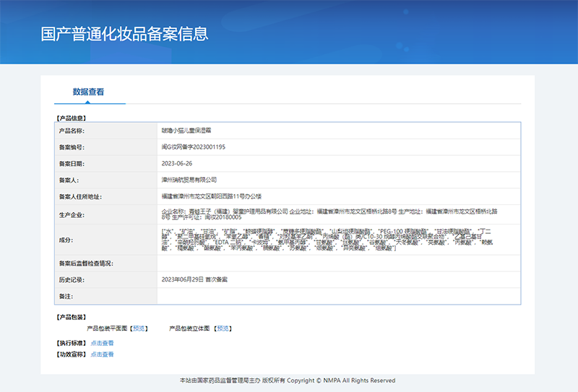
Task: Select the 数据查看 tab
Action: pos(89,92)
